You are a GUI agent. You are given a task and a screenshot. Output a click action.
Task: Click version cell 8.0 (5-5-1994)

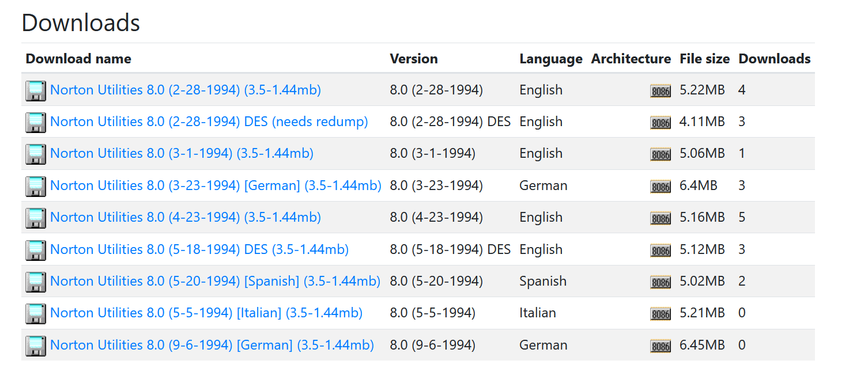(x=433, y=313)
